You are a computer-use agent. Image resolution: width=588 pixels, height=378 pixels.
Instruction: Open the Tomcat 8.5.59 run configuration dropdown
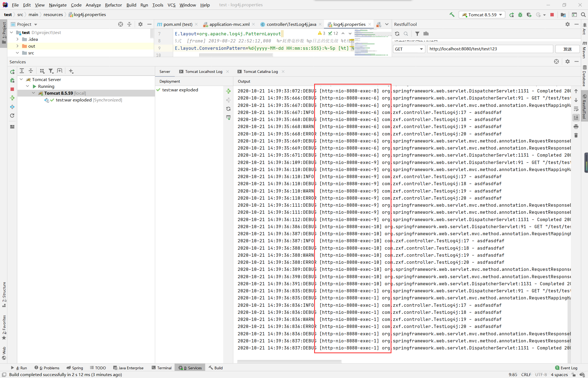(482, 15)
